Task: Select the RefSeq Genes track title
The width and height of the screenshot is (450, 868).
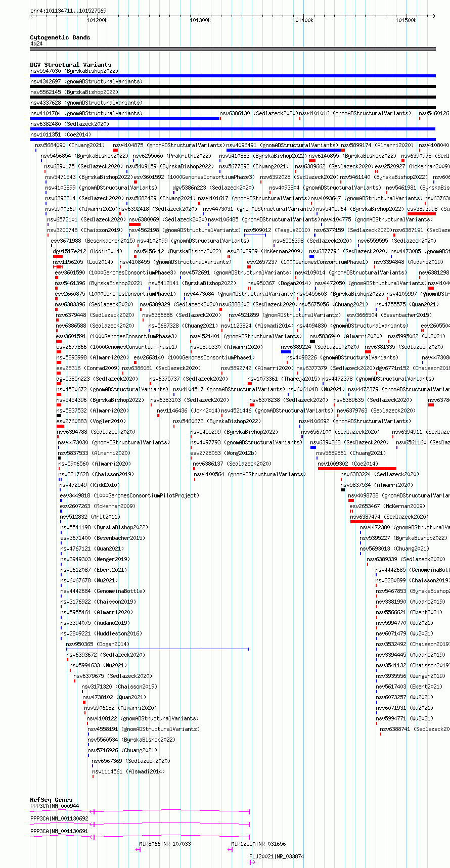Action: pyautogui.click(x=51, y=800)
